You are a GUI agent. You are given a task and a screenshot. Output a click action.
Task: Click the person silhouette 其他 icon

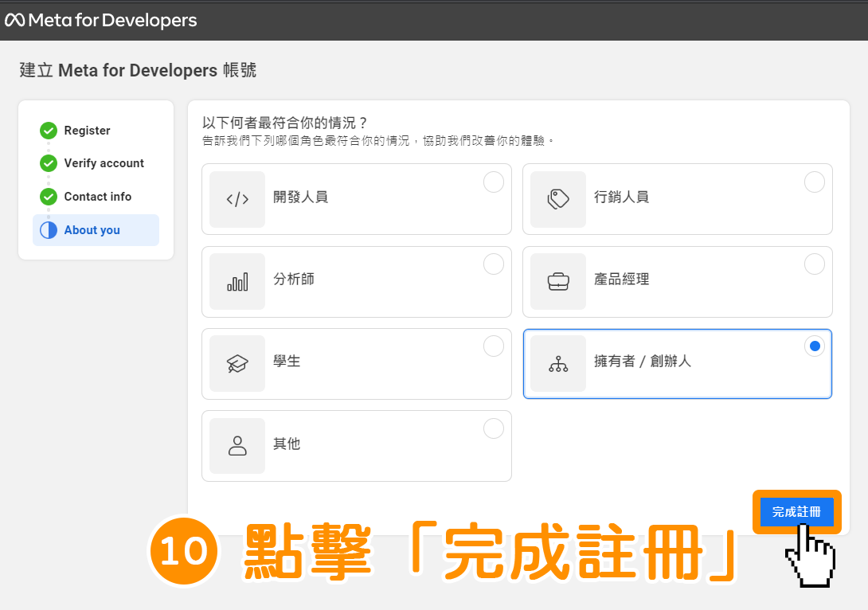click(x=237, y=446)
